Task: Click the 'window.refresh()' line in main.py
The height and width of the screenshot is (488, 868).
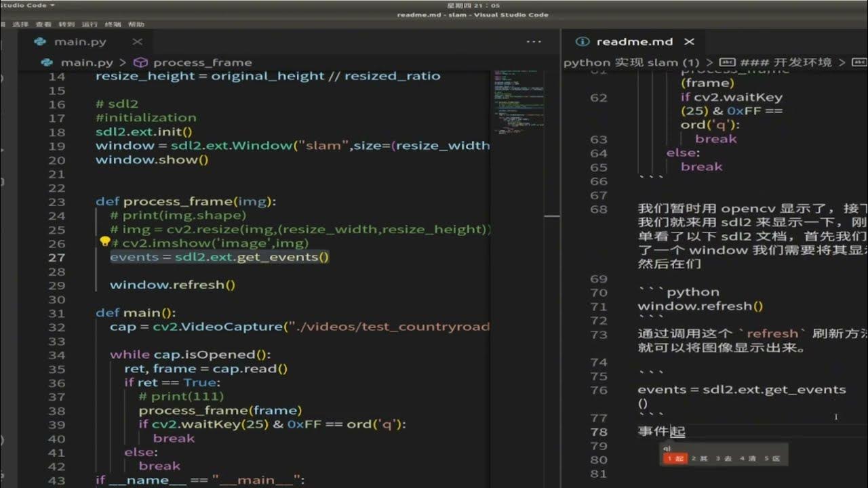Action: point(172,285)
